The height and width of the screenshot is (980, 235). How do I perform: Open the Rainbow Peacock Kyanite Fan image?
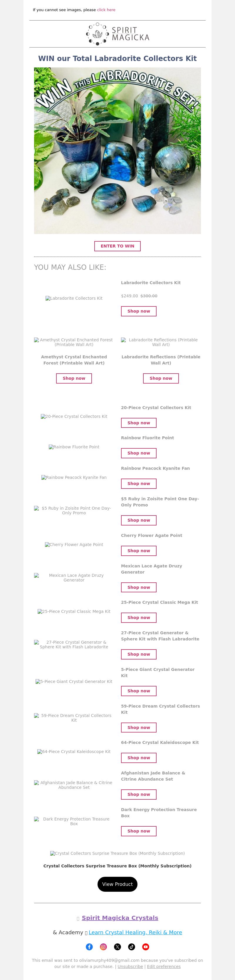click(x=74, y=477)
